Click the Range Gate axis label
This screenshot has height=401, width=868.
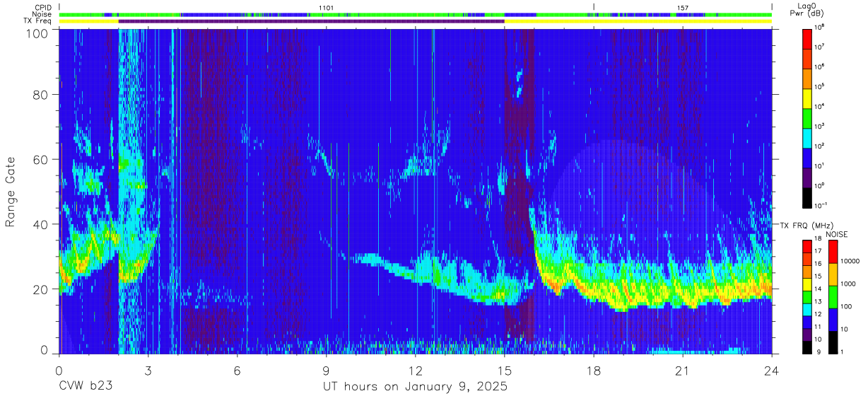tap(11, 192)
